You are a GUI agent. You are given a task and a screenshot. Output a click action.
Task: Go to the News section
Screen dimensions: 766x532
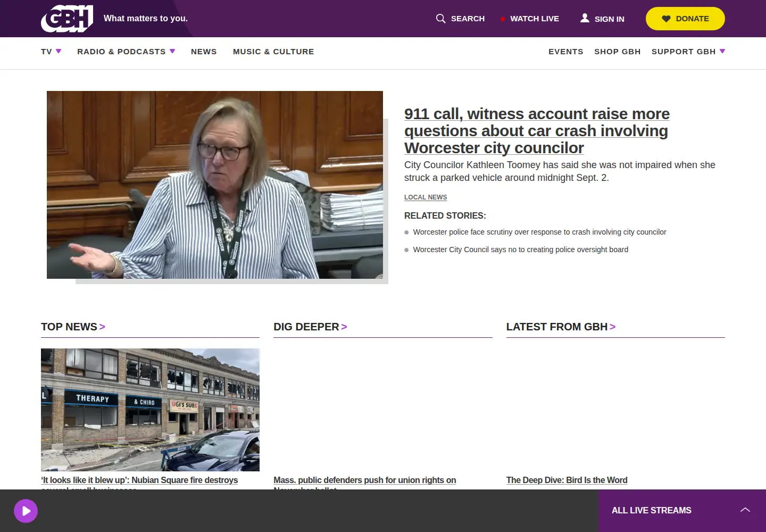(x=204, y=52)
